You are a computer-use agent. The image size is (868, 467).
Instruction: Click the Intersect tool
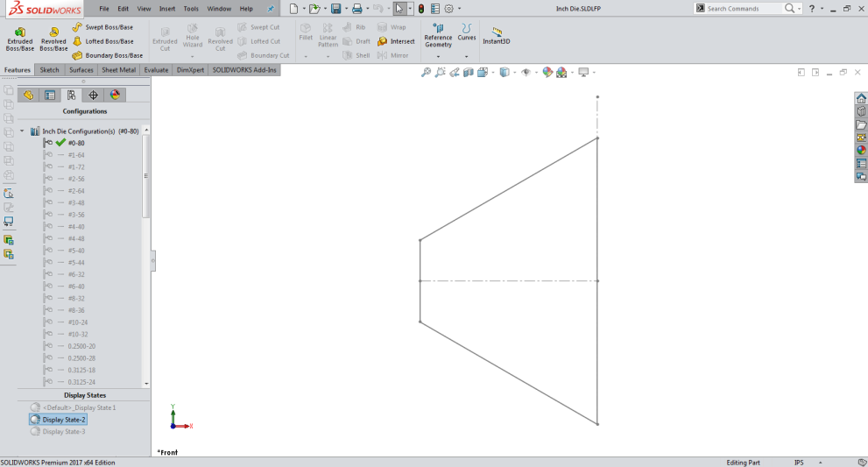click(x=396, y=41)
